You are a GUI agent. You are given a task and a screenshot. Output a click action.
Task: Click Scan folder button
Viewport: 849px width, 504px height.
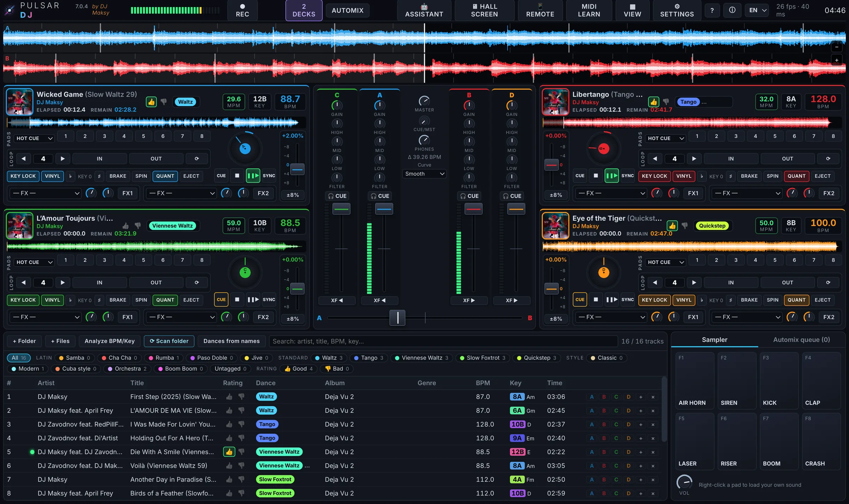pos(169,341)
